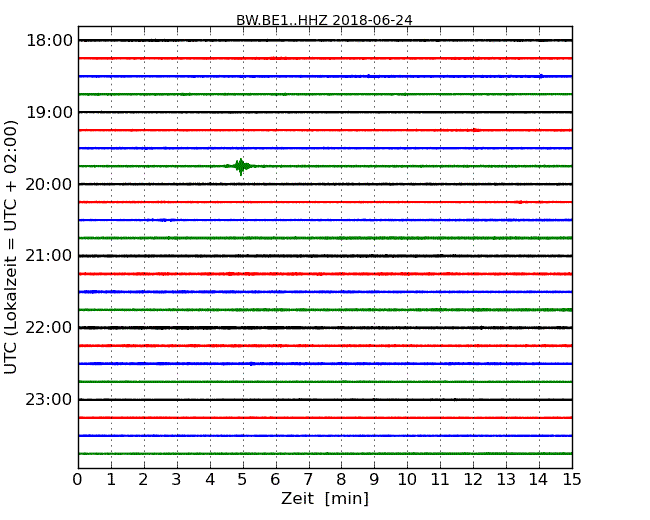650x520 pixels.
Task: Click x-axis tick label 14
Action: [539, 479]
